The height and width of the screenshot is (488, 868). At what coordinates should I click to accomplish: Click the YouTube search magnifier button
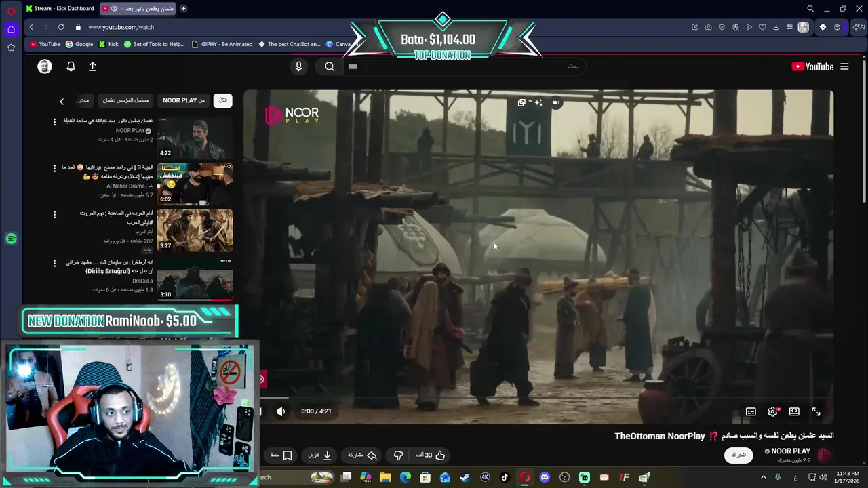tap(330, 66)
